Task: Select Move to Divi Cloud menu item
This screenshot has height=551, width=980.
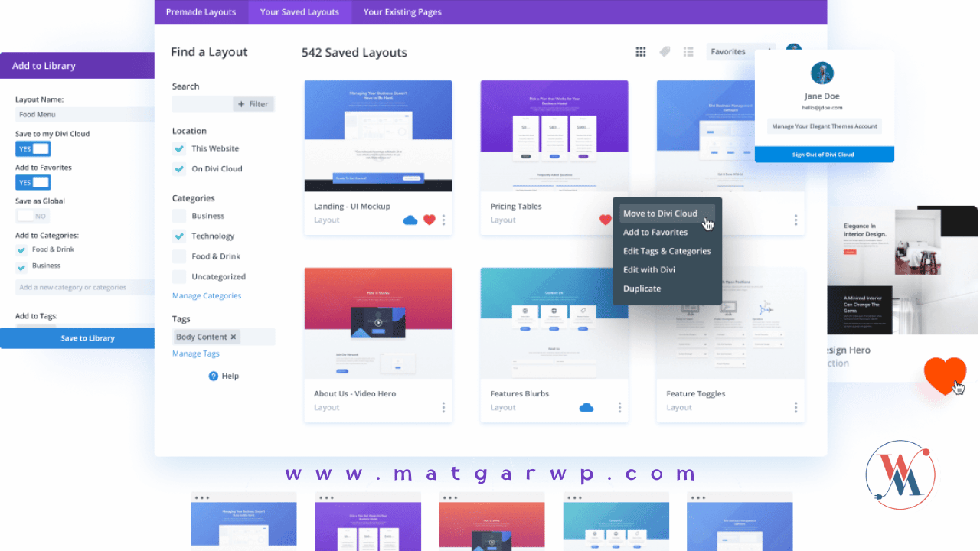Action: pyautogui.click(x=660, y=214)
